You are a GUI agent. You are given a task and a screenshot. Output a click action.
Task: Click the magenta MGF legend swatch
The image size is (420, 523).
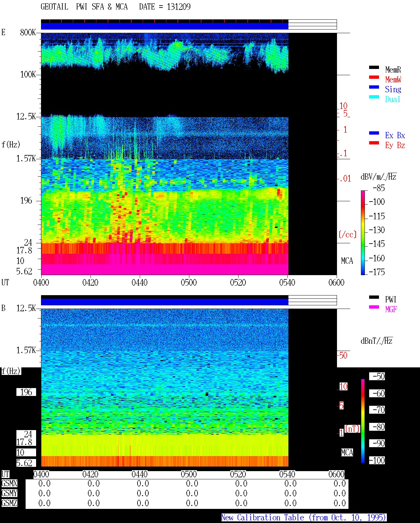click(374, 307)
